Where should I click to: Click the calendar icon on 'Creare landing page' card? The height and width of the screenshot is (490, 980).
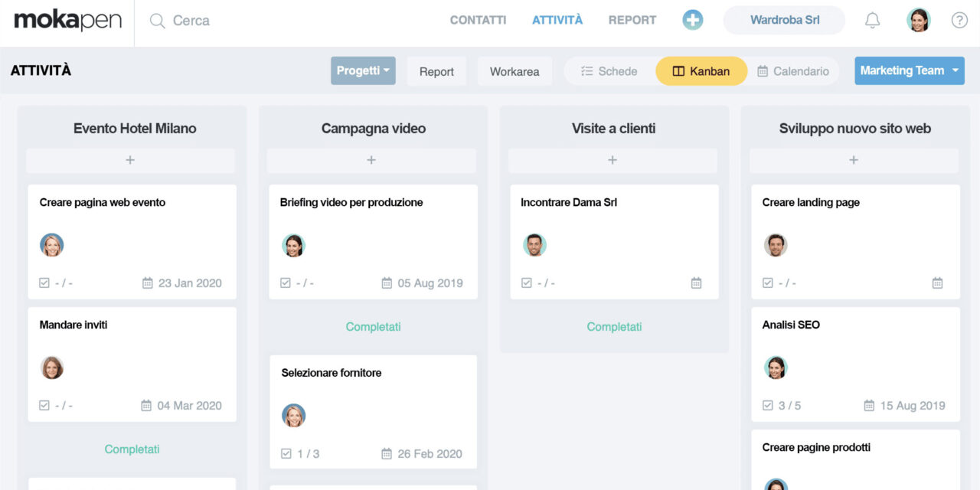[x=937, y=283]
